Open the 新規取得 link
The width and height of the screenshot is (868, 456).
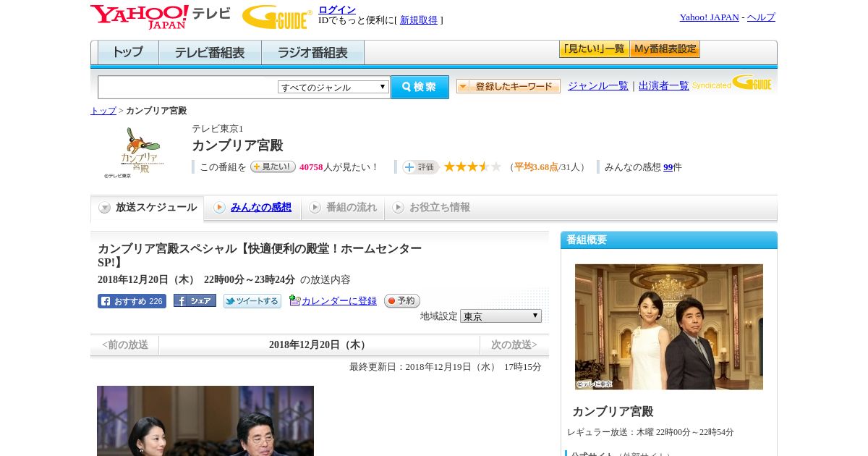419,20
